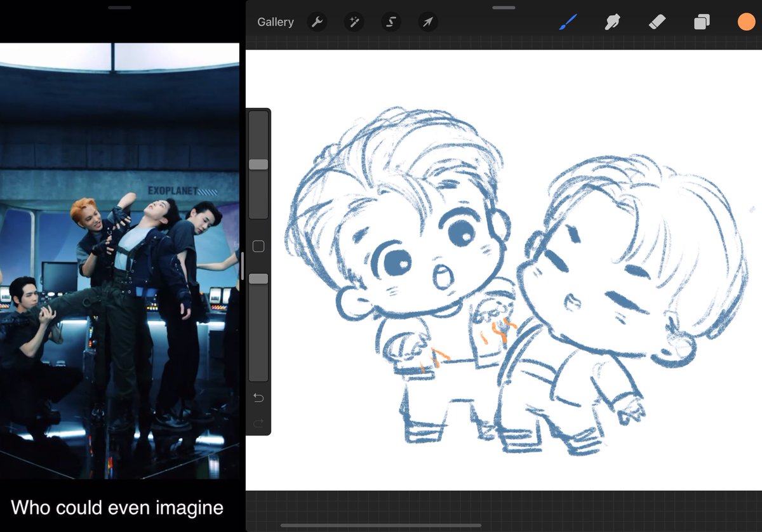762x532 pixels.
Task: Open the Gallery in Procreate
Action: pos(275,22)
